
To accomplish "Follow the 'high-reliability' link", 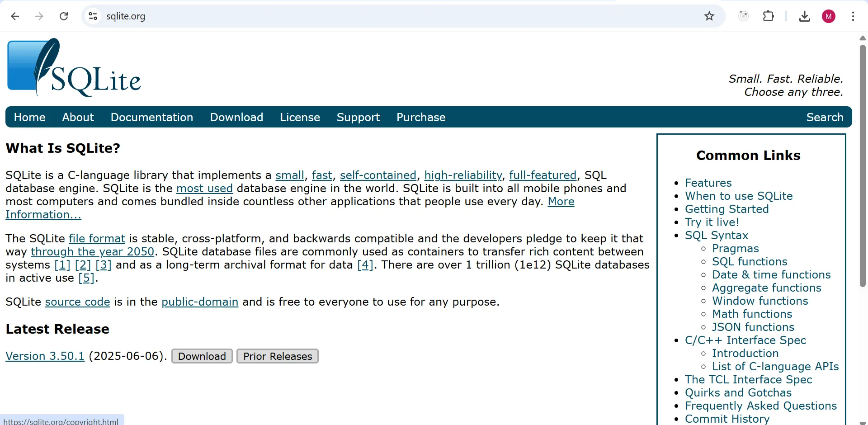I will [463, 175].
